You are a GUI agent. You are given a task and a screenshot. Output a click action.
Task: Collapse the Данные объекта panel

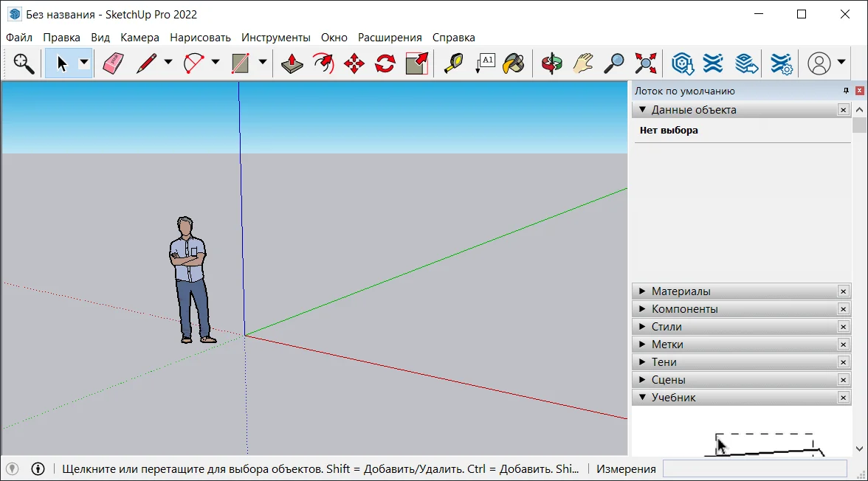pyautogui.click(x=741, y=110)
